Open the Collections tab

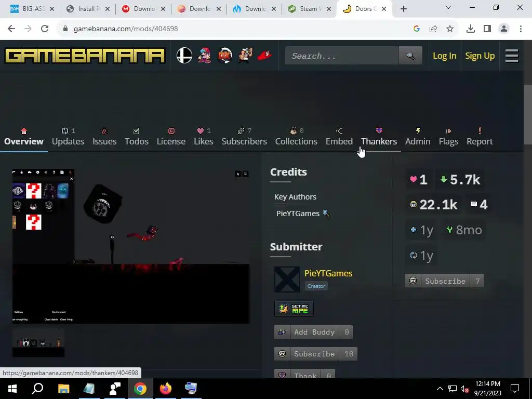tap(296, 137)
